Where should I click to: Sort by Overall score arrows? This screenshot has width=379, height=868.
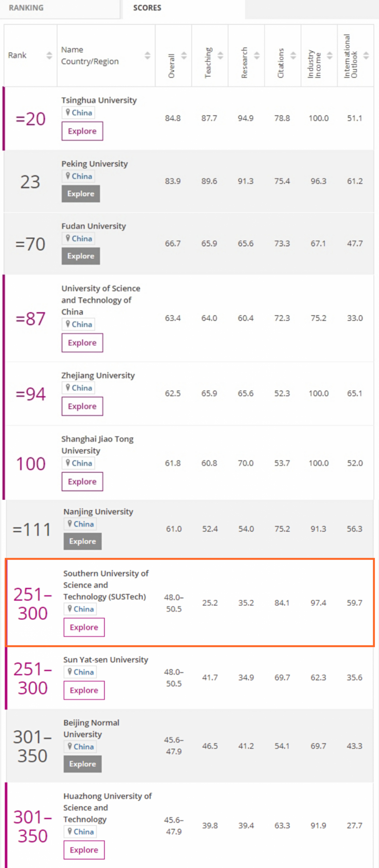click(184, 56)
